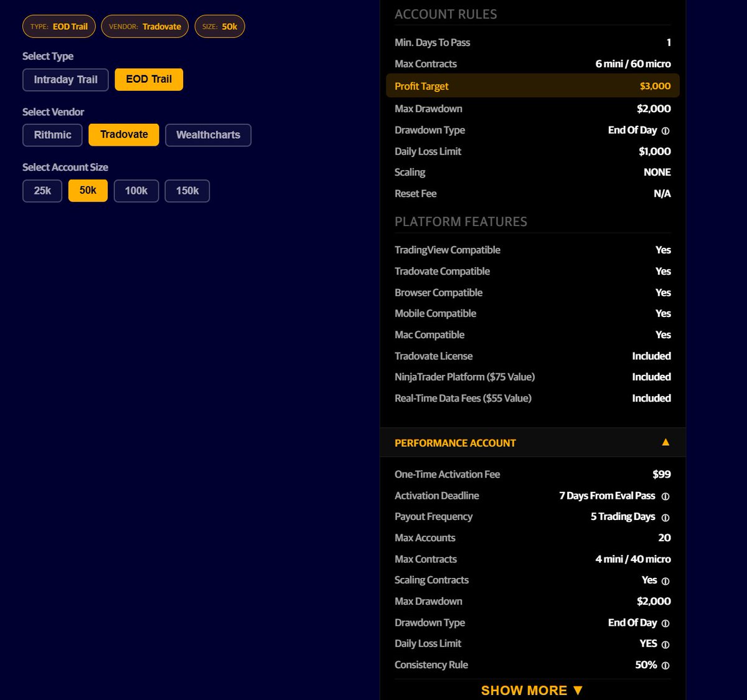Click the Payout Frequency label

point(433,517)
